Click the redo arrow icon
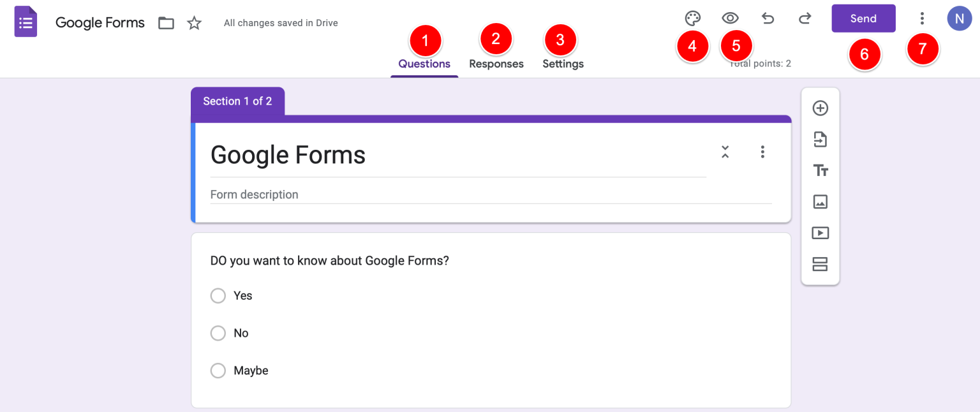Image resolution: width=980 pixels, height=412 pixels. click(x=805, y=18)
